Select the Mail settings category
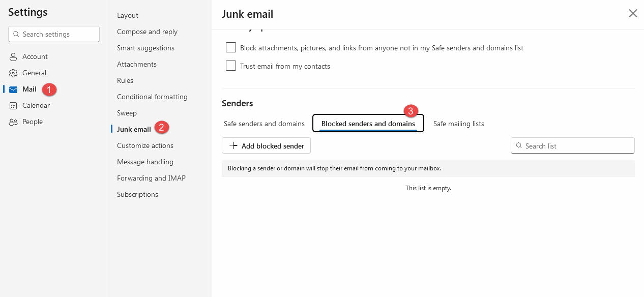This screenshot has height=297, width=644. pos(30,89)
